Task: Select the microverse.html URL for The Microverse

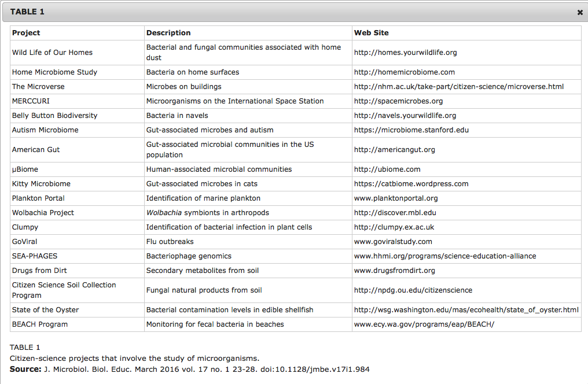Action: (x=458, y=87)
